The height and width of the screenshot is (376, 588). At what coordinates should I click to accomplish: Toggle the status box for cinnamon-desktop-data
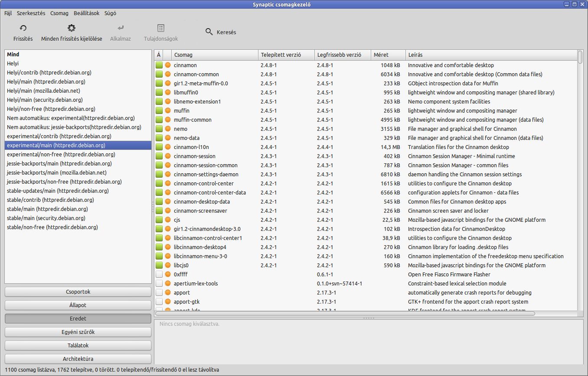click(159, 201)
